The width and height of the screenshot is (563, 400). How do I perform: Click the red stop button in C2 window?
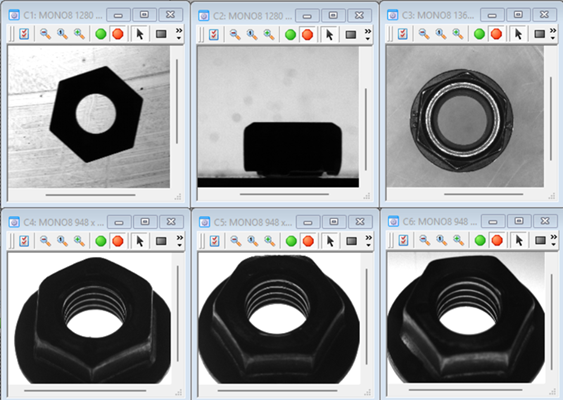click(307, 34)
